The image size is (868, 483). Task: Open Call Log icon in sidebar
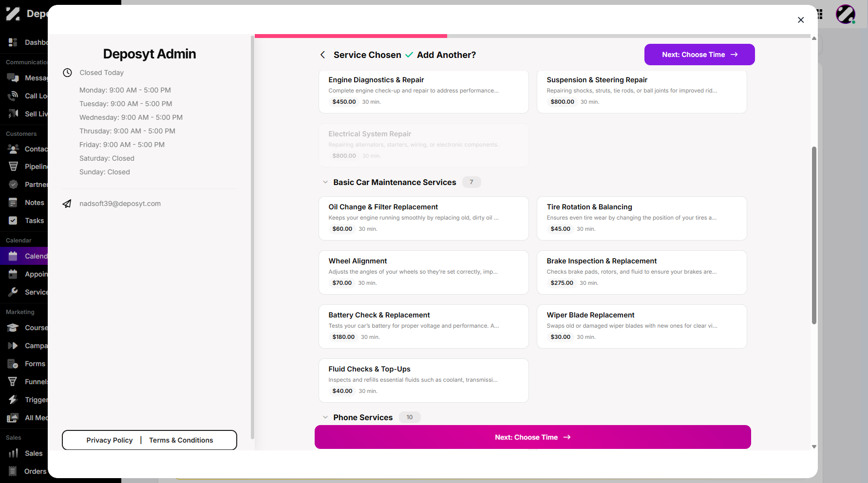pyautogui.click(x=13, y=96)
